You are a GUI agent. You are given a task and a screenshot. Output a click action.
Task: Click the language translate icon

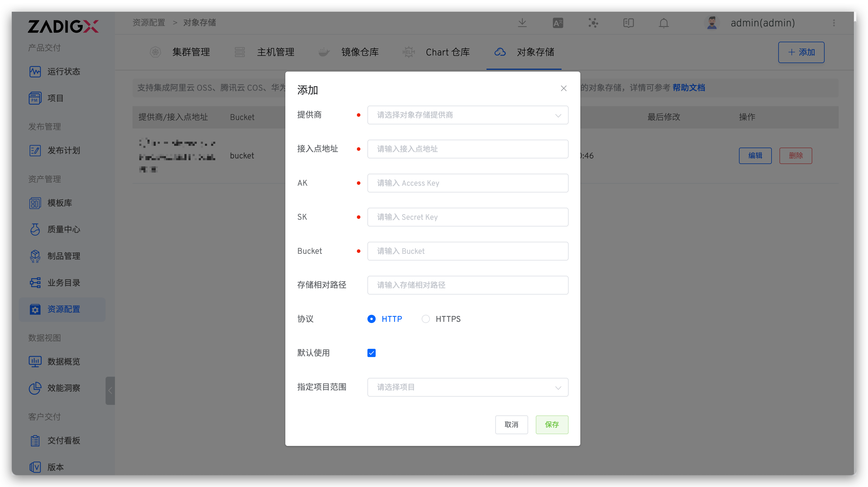558,23
